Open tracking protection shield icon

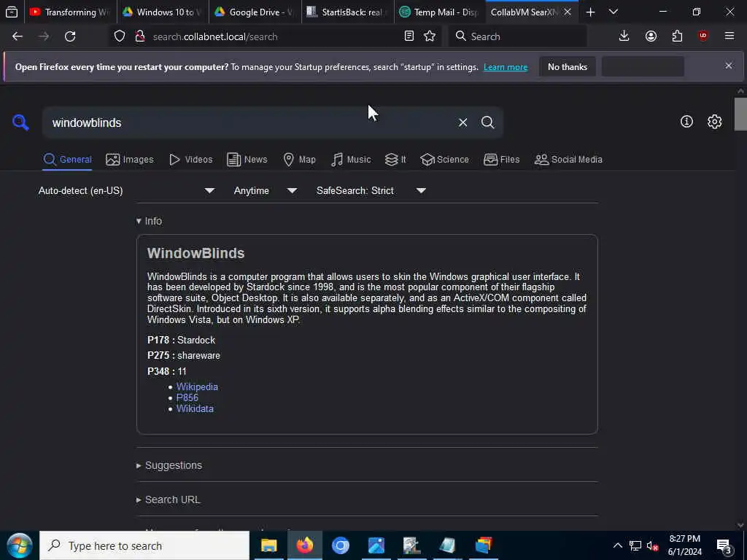[x=120, y=36]
